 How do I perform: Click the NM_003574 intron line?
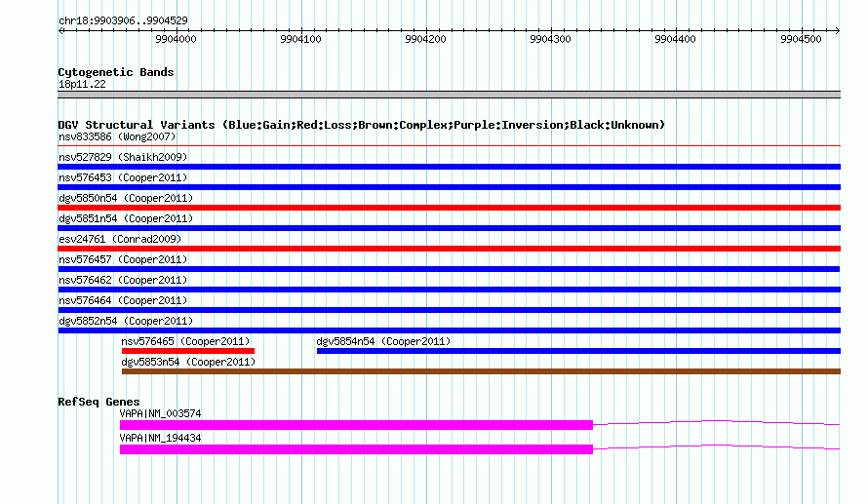click(716, 423)
